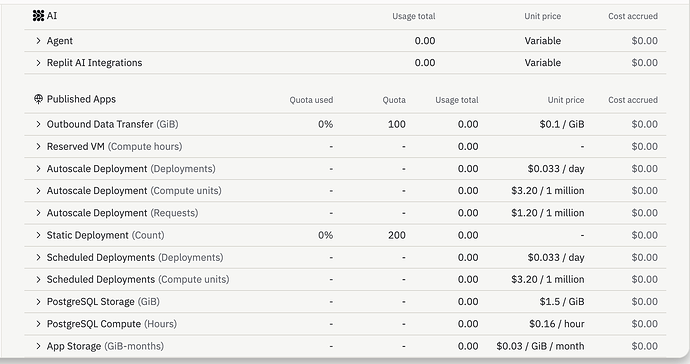Viewport: 690px width, 364px height.
Task: Click Usage total header in AI section
Action: 414,16
